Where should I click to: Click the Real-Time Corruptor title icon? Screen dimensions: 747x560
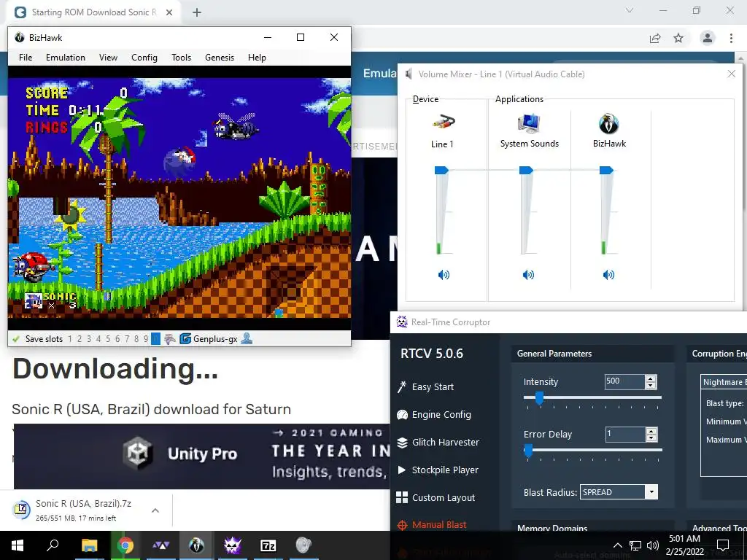(x=402, y=322)
